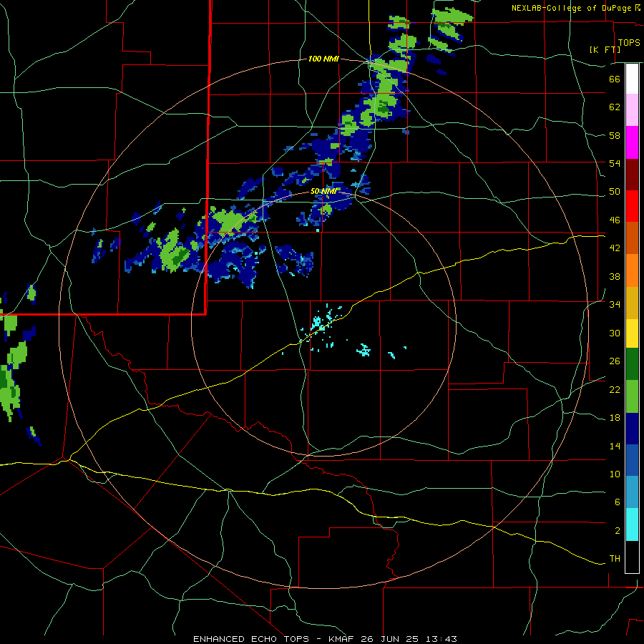Select the magenta swatch in the tops scale
644x644 pixels.
[x=632, y=142]
